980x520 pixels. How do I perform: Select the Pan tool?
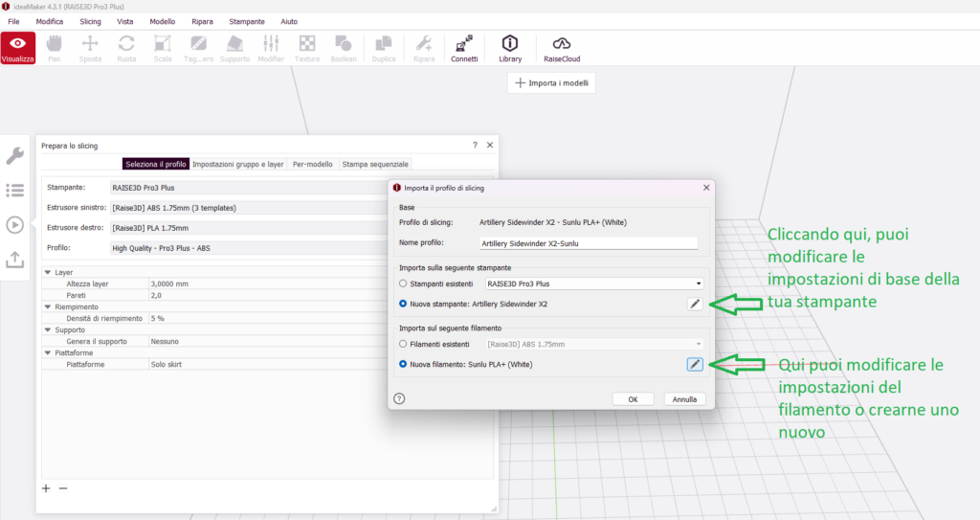coord(55,48)
